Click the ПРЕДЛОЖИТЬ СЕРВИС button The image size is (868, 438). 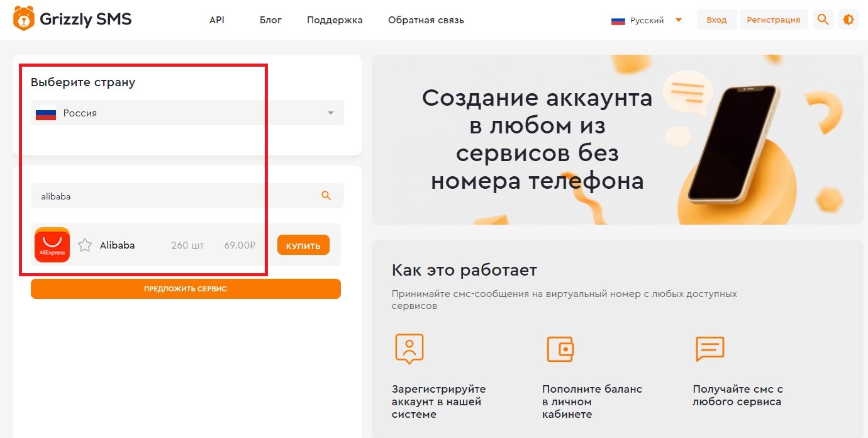pyautogui.click(x=186, y=289)
